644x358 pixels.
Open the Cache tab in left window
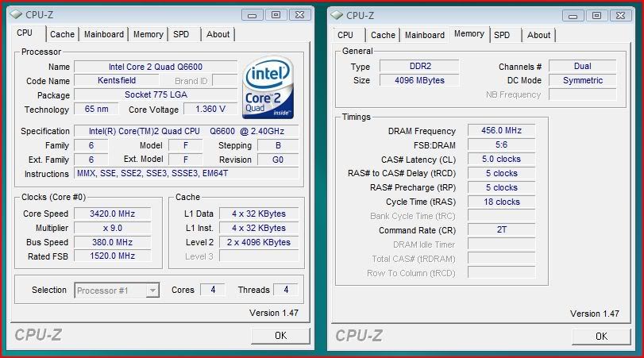pyautogui.click(x=63, y=34)
